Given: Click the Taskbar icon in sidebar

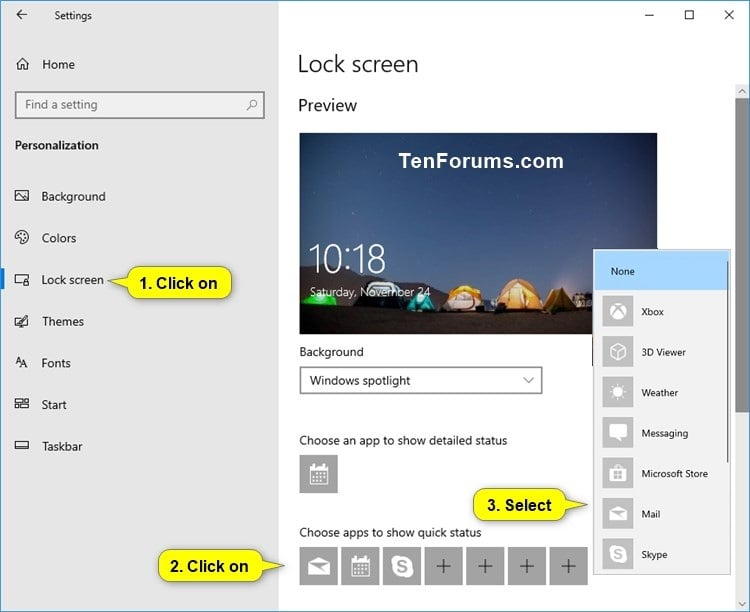Looking at the screenshot, I should pyautogui.click(x=22, y=445).
